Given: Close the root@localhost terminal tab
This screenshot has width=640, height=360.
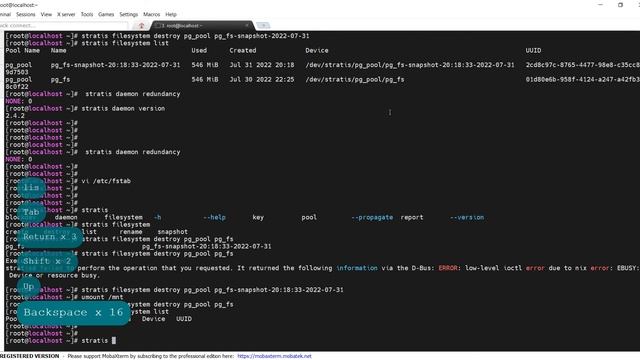Looking at the screenshot, I should (x=247, y=25).
